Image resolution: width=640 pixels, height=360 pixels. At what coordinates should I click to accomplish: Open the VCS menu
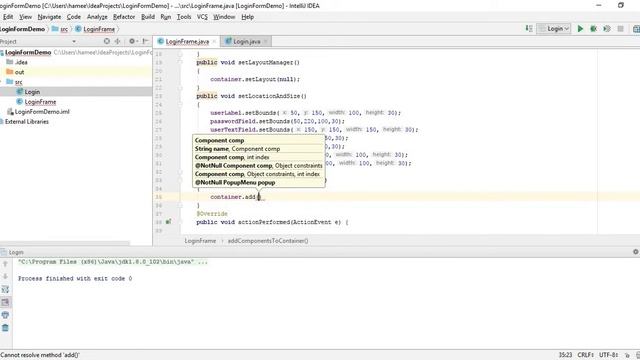[x=202, y=17]
